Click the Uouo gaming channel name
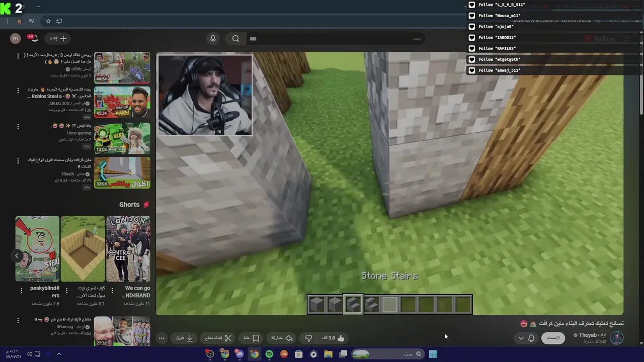The image size is (644, 362). pyautogui.click(x=79, y=133)
